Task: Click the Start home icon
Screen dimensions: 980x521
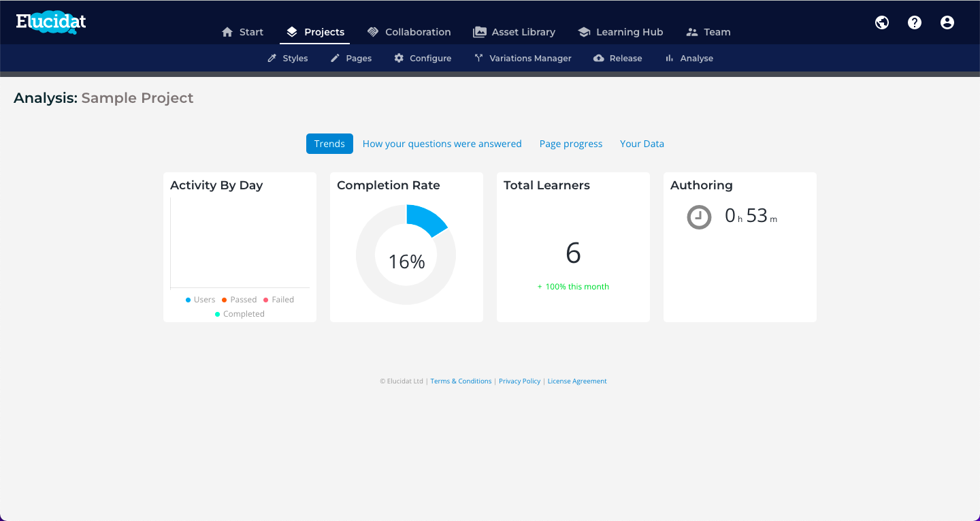Action: [227, 32]
